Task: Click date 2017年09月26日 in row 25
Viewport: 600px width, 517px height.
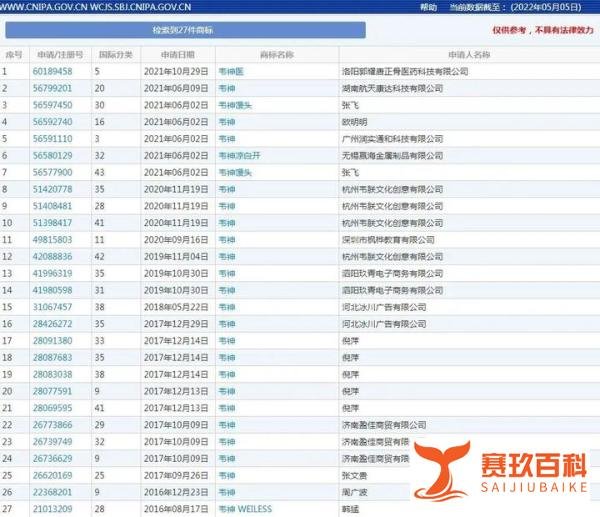Action: 176,476
